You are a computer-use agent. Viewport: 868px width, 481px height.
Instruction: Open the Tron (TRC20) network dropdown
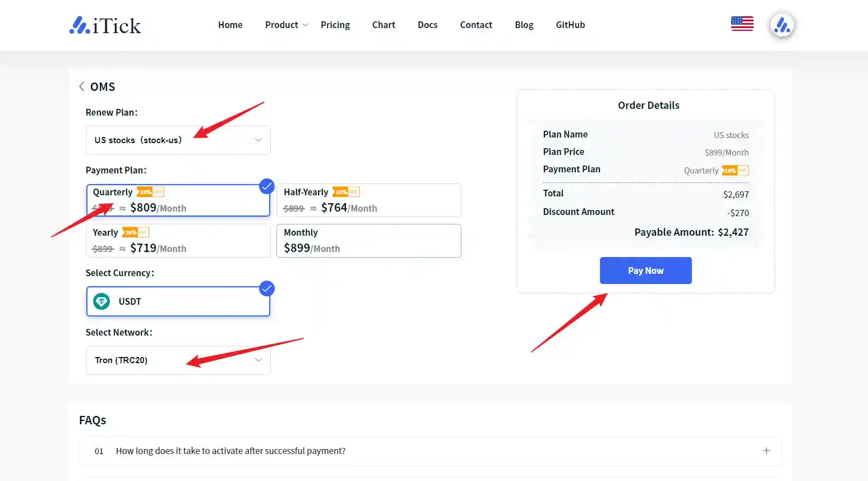tap(178, 360)
